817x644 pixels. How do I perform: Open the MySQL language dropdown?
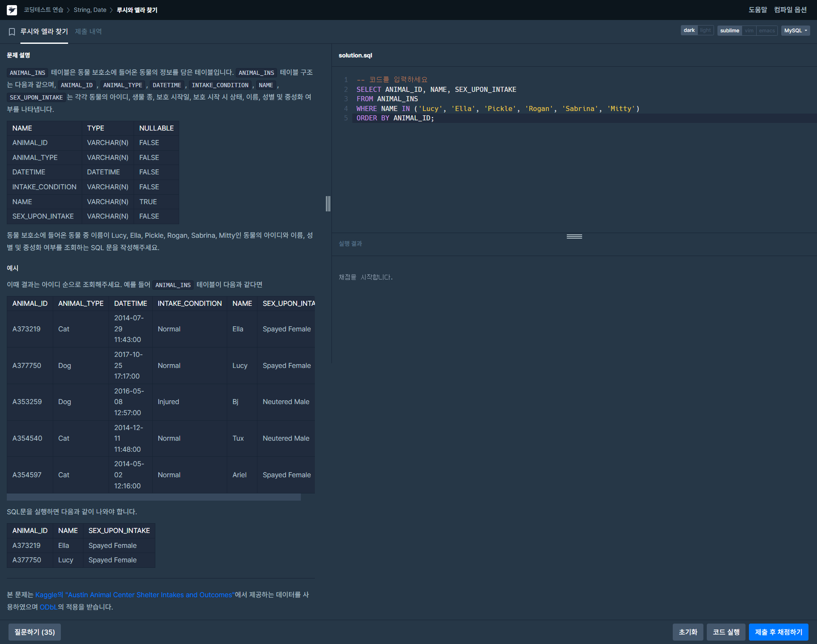click(795, 31)
